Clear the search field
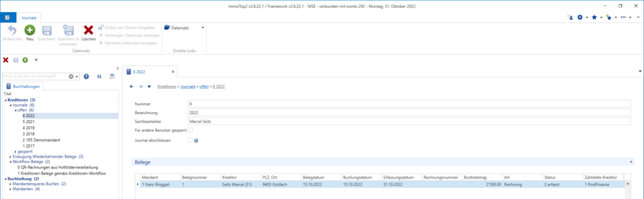 pos(71,76)
